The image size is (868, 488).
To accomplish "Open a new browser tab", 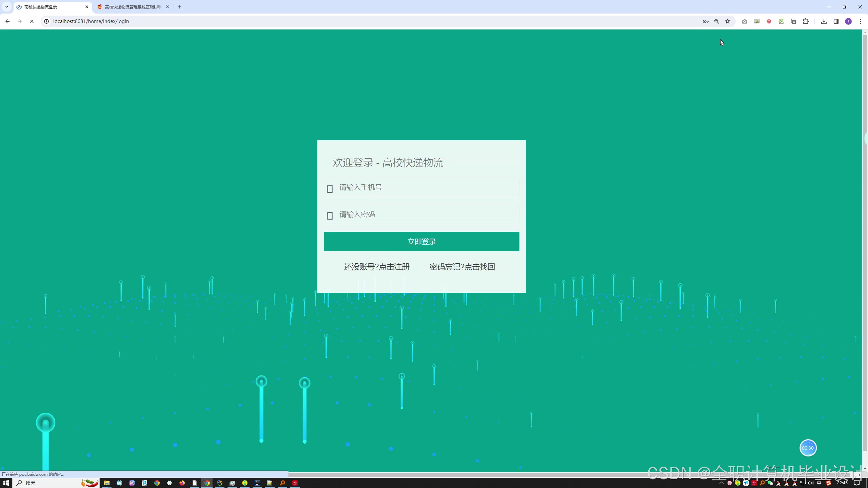I will click(180, 7).
